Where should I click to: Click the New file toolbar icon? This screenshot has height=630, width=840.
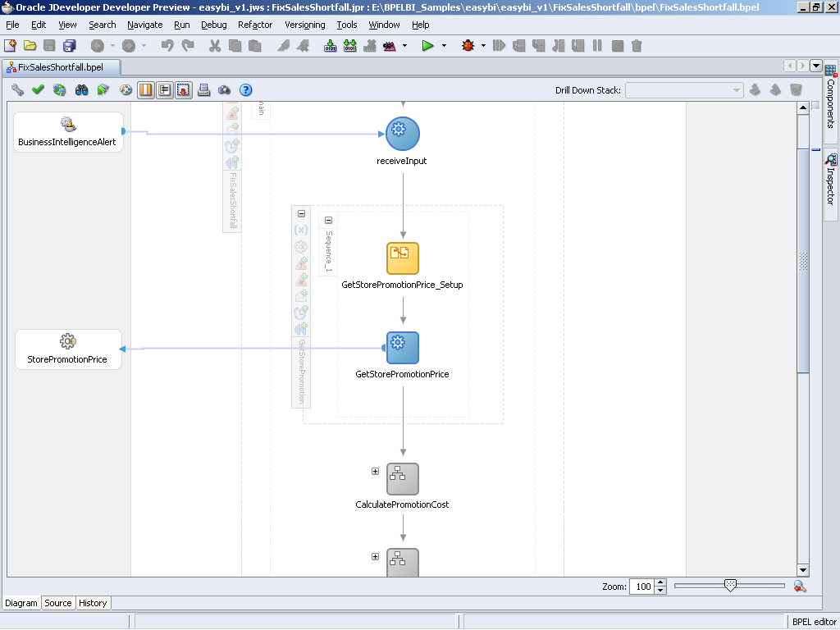click(10, 46)
